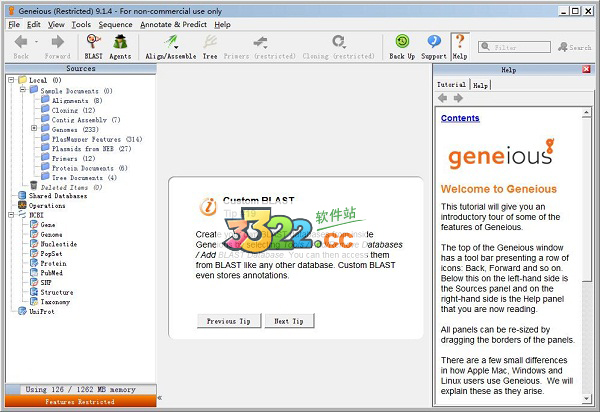Toggle the Help toolbar button
Screen dimensions: 600x412
[x=460, y=47]
